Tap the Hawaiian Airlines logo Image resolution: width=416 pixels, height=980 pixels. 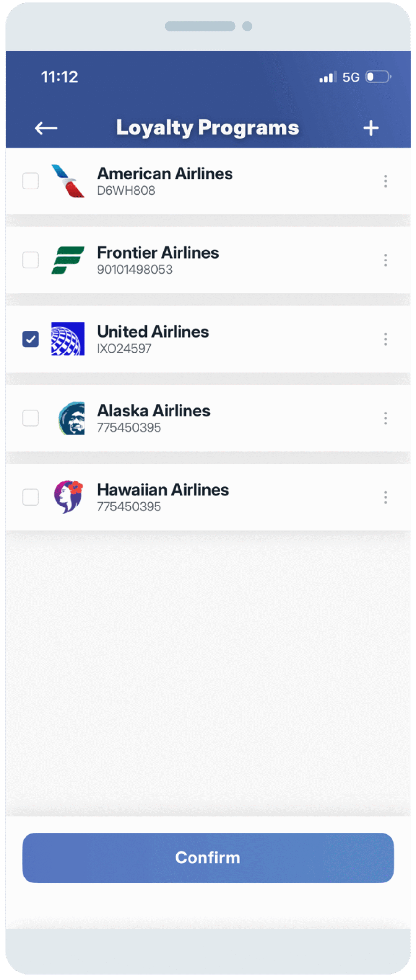tap(68, 497)
